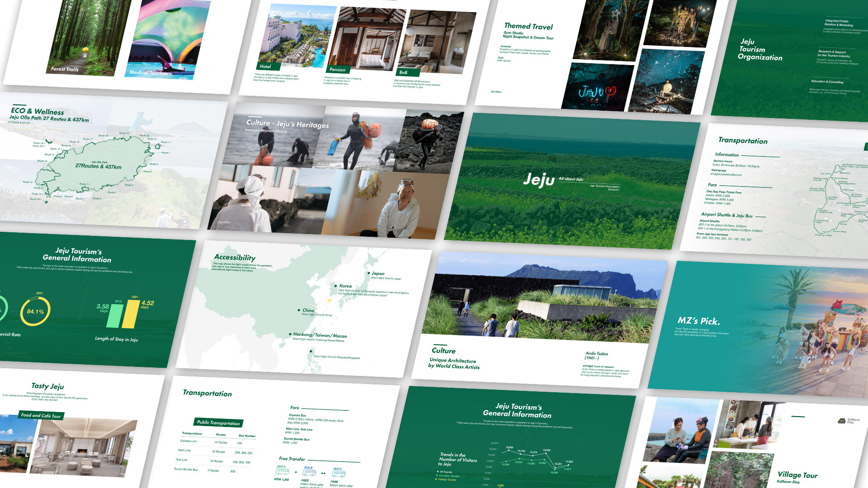Click the Hongkong/Taiwan/Macao map marker
Image resolution: width=868 pixels, height=488 pixels.
coord(290,334)
